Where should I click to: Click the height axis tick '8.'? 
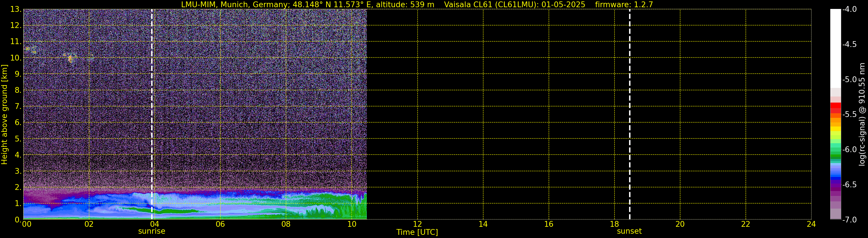point(18,90)
